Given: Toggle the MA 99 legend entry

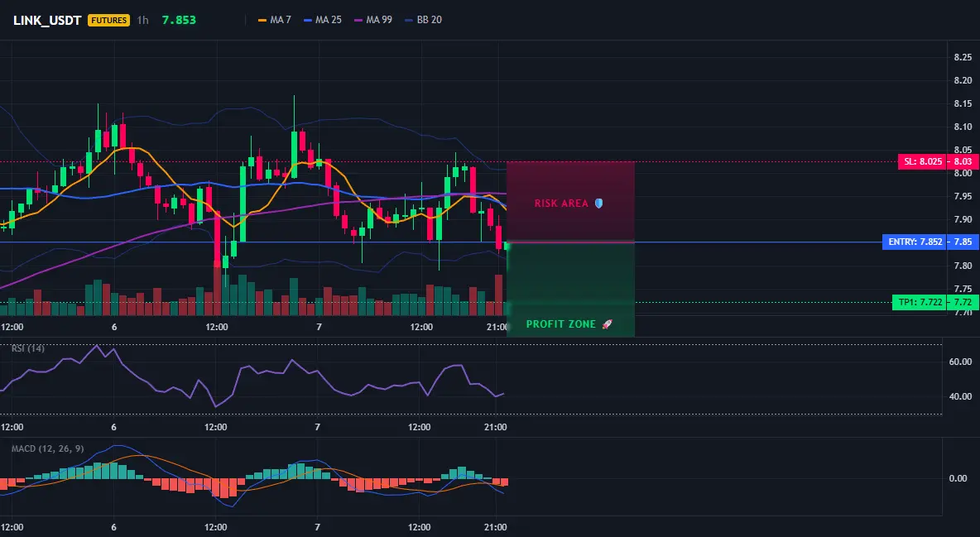Looking at the screenshot, I should (x=373, y=20).
